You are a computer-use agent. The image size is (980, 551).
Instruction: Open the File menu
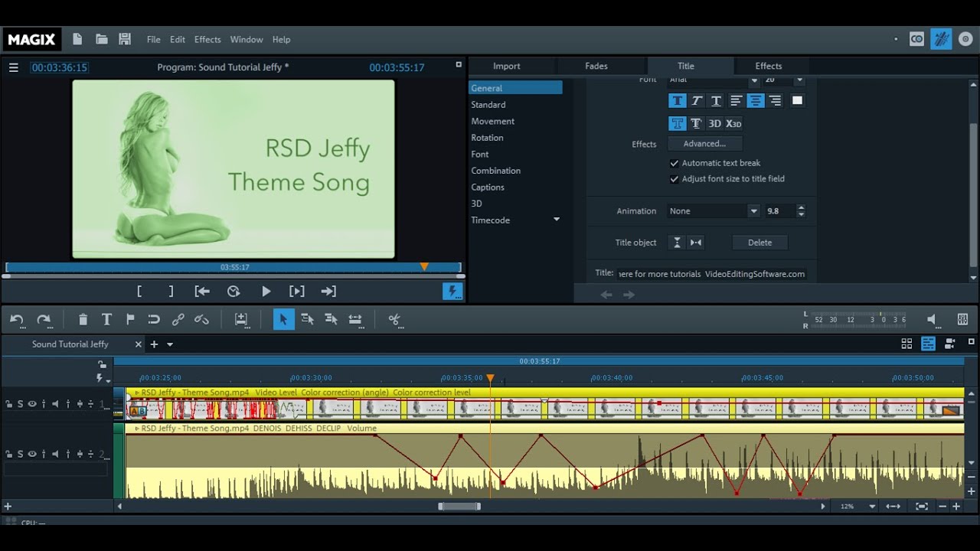154,40
